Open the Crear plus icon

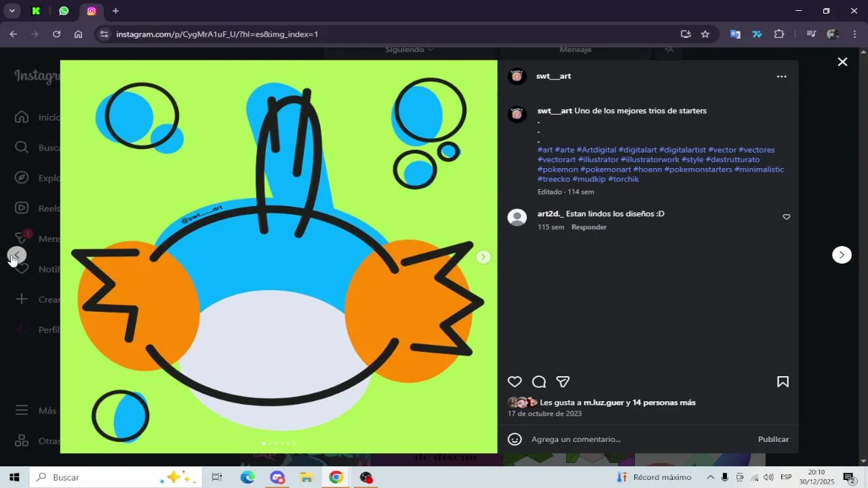(x=22, y=299)
